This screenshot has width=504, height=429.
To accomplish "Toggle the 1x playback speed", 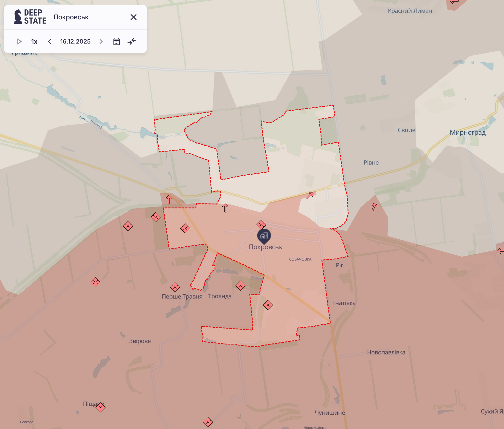I will coord(34,41).
